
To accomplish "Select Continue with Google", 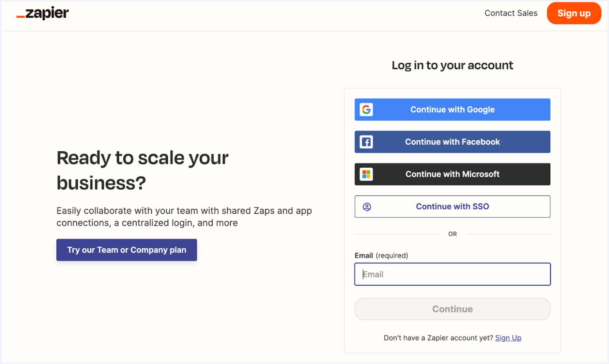I will coord(452,110).
